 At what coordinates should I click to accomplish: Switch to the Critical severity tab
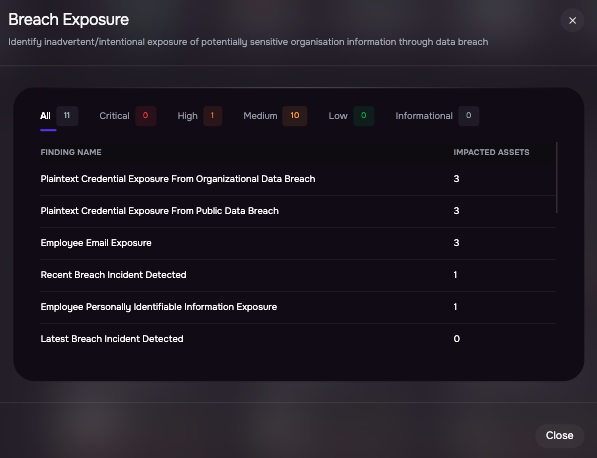(x=114, y=116)
